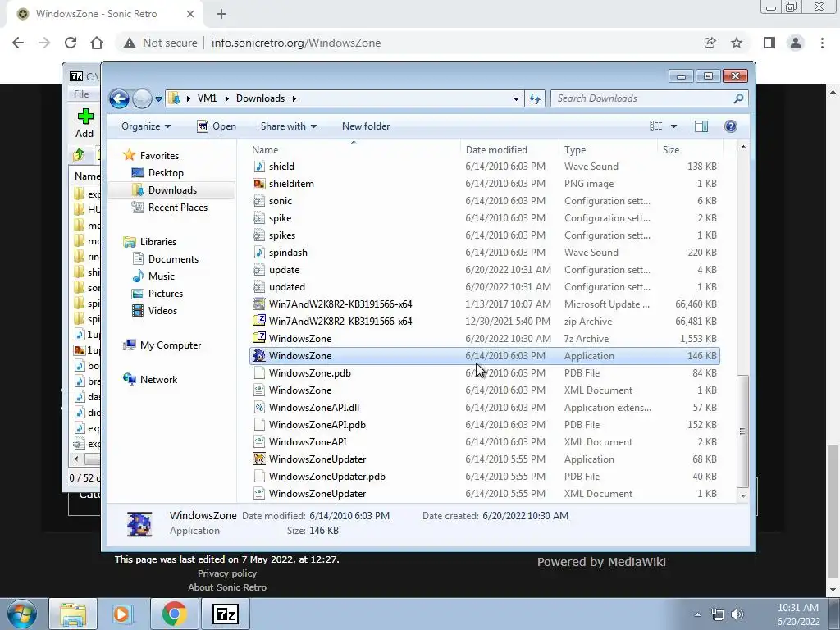Open Windows Start menu
Image resolution: width=840 pixels, height=630 pixels.
coord(22,614)
